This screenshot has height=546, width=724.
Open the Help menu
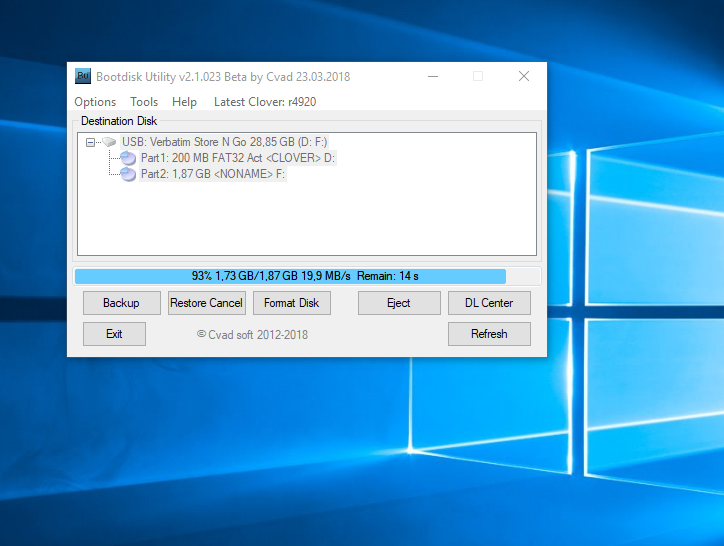click(x=184, y=102)
